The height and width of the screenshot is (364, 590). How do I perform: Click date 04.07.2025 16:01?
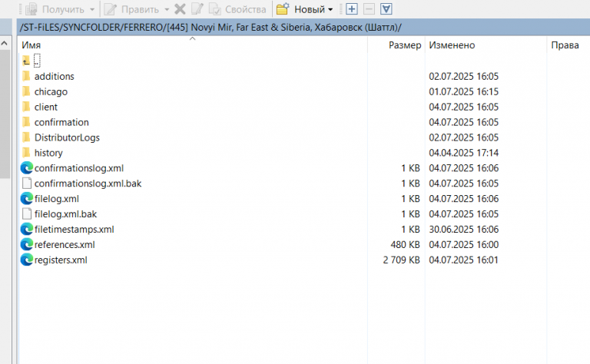(463, 260)
